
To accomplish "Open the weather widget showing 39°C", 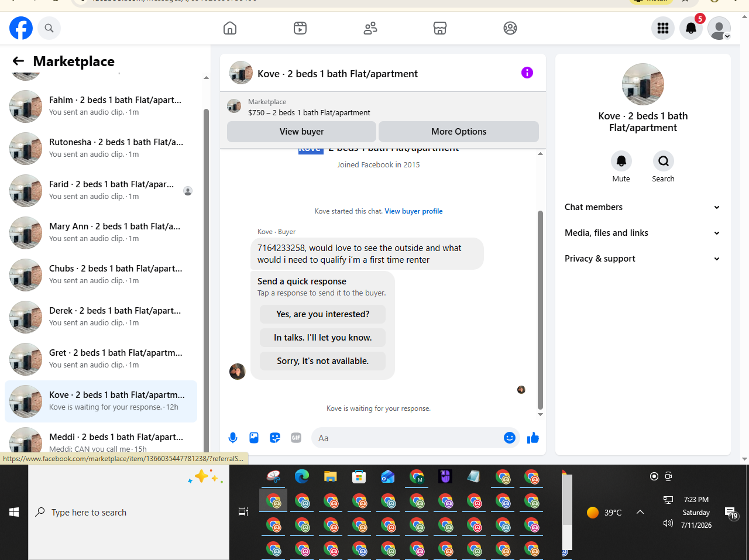I will (x=604, y=513).
